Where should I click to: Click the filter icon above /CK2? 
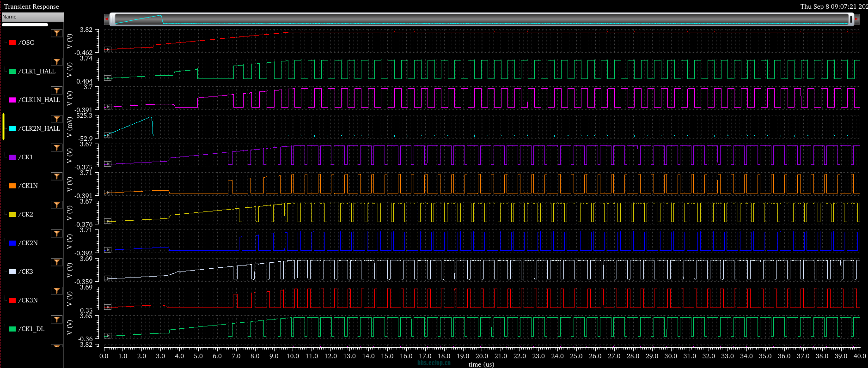click(x=56, y=205)
